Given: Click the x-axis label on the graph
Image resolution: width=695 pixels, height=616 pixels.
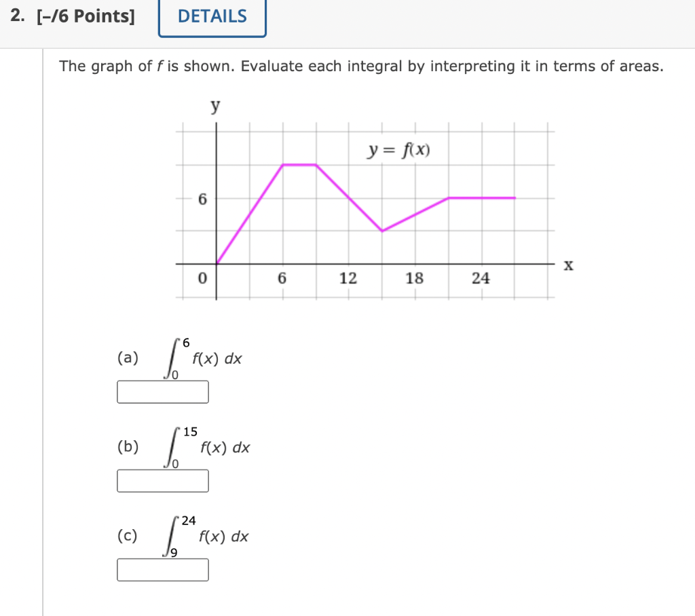Looking at the screenshot, I should (x=568, y=265).
